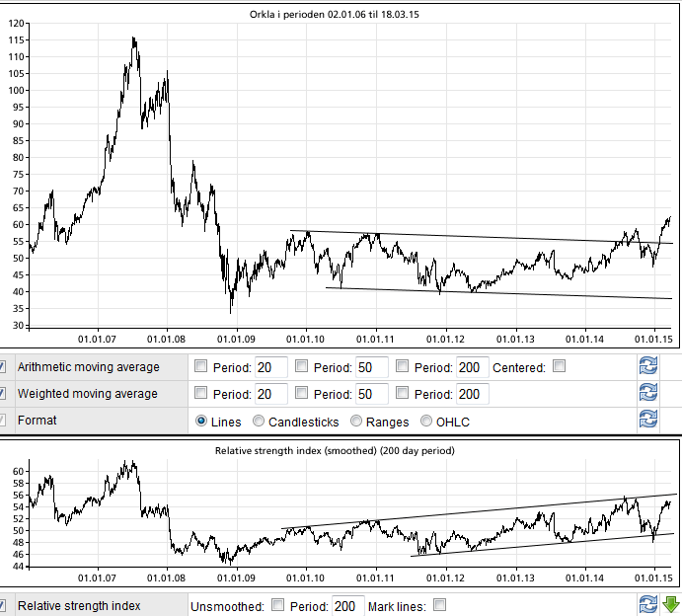Click the RSI Period input field

pyautogui.click(x=346, y=605)
